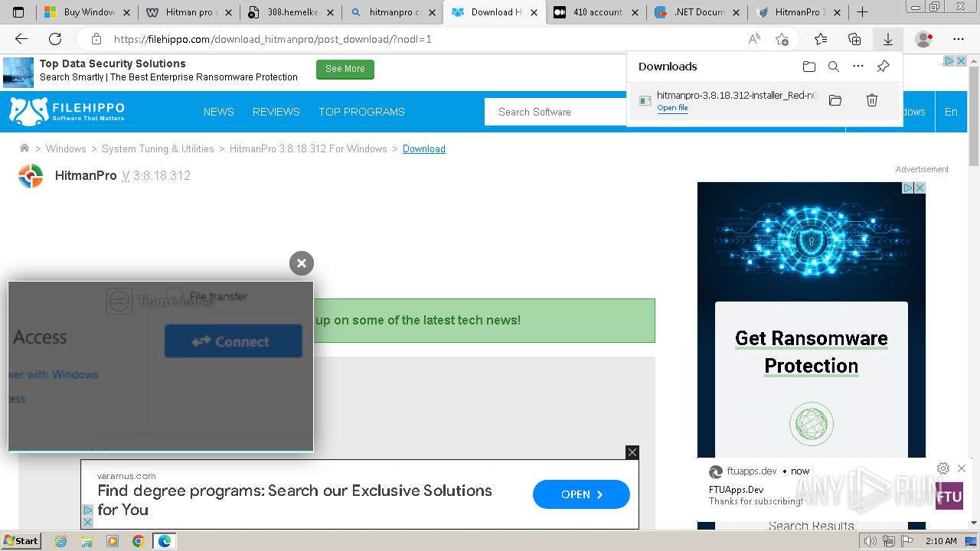The width and height of the screenshot is (980, 551).
Task: Search downloads magnifier icon
Action: pos(834,67)
